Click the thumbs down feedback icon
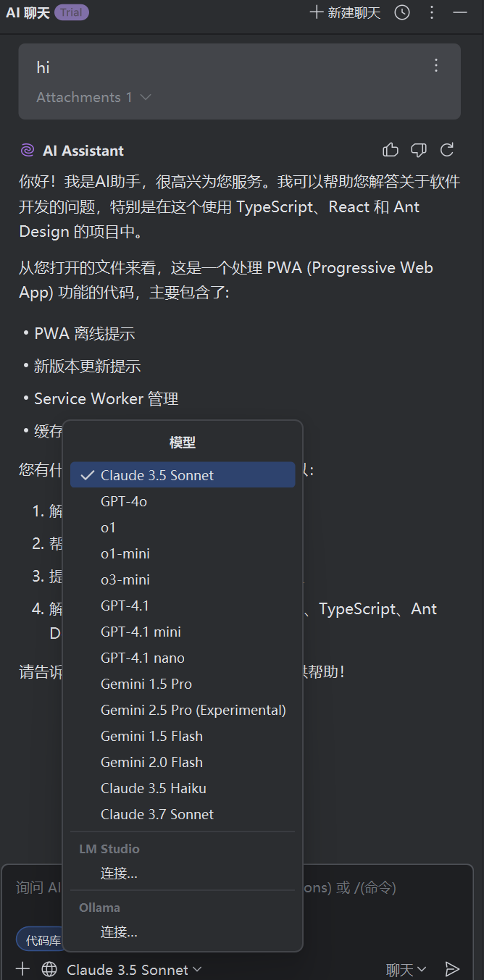This screenshot has height=980, width=484. pos(419,150)
